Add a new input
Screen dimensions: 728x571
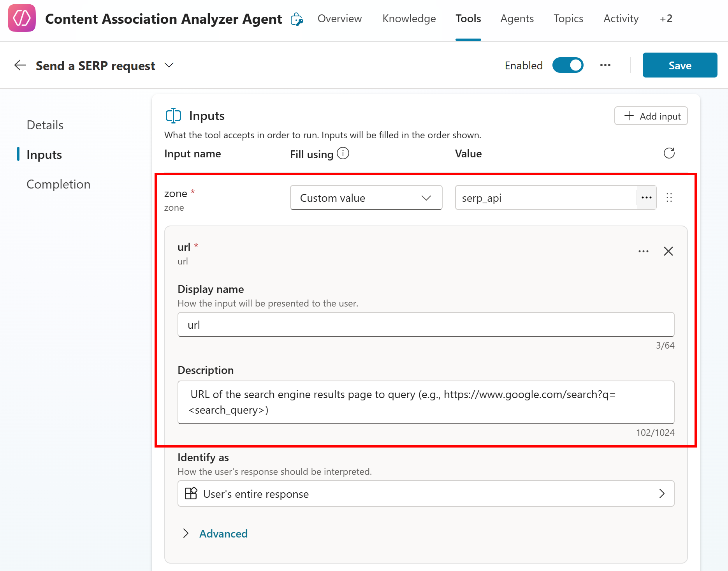[651, 116]
